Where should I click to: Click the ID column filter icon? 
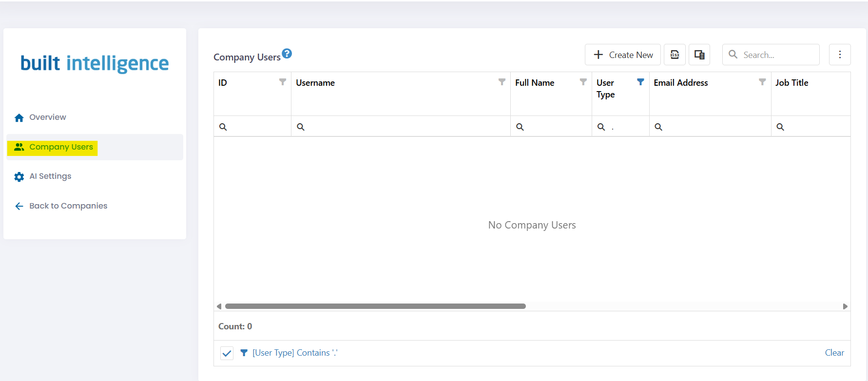[282, 82]
